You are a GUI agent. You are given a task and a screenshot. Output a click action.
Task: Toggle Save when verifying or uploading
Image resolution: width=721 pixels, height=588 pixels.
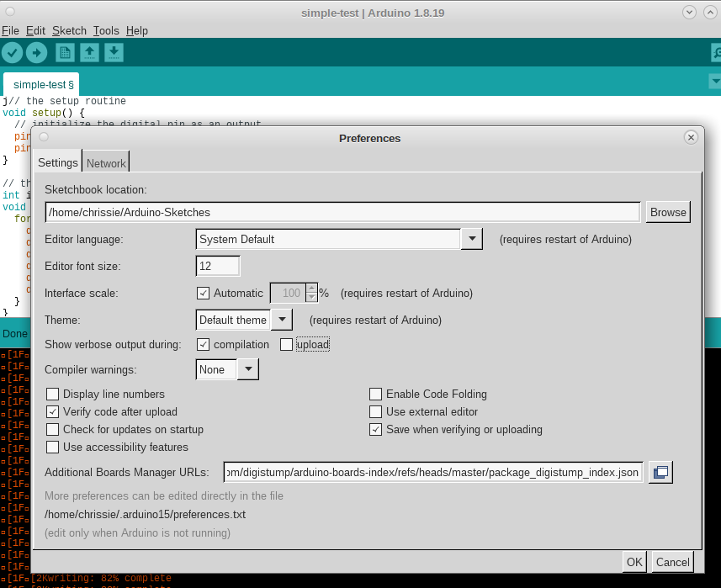tap(375, 429)
